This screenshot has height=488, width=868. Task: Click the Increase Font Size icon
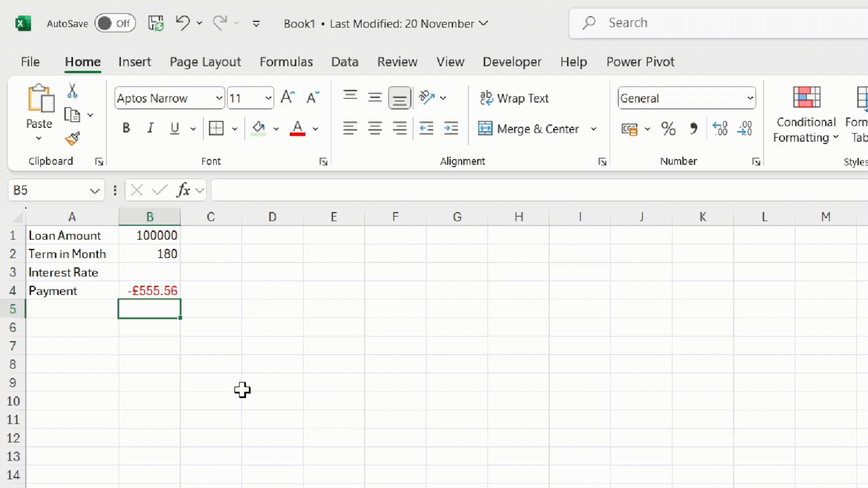[288, 98]
